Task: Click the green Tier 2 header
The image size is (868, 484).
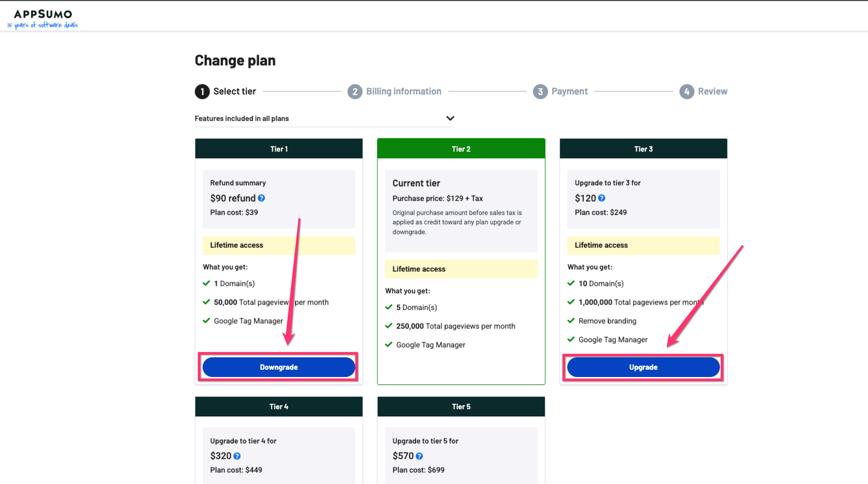Action: [461, 149]
